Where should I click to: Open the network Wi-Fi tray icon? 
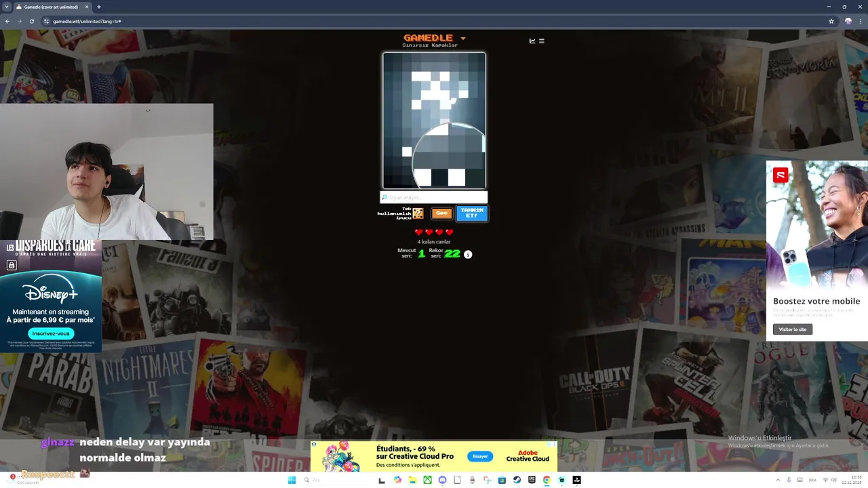tap(825, 480)
